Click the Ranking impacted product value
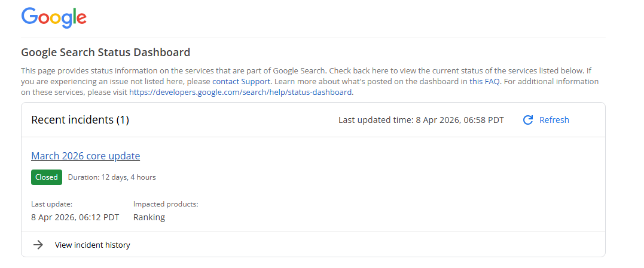 tap(149, 217)
